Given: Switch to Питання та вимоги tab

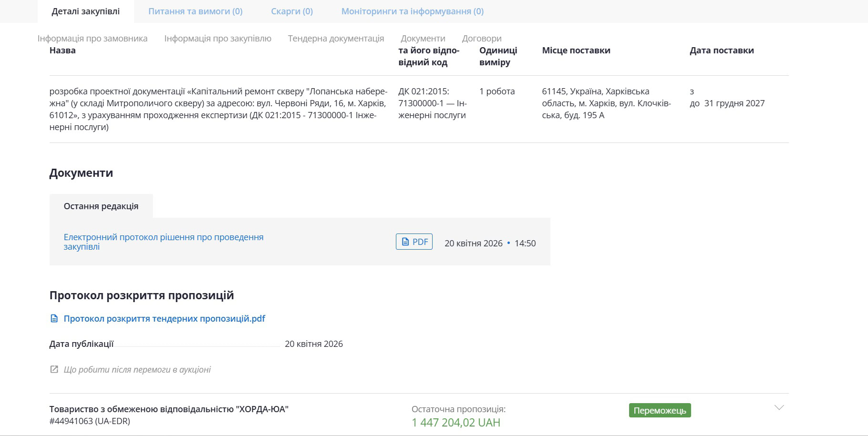Looking at the screenshot, I should pyautogui.click(x=195, y=11).
